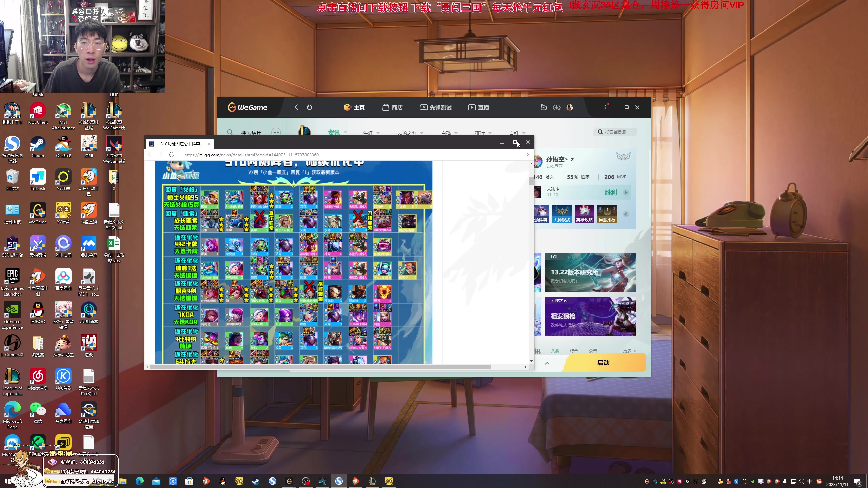Open 百度网盘 desktop icon

pos(63,280)
